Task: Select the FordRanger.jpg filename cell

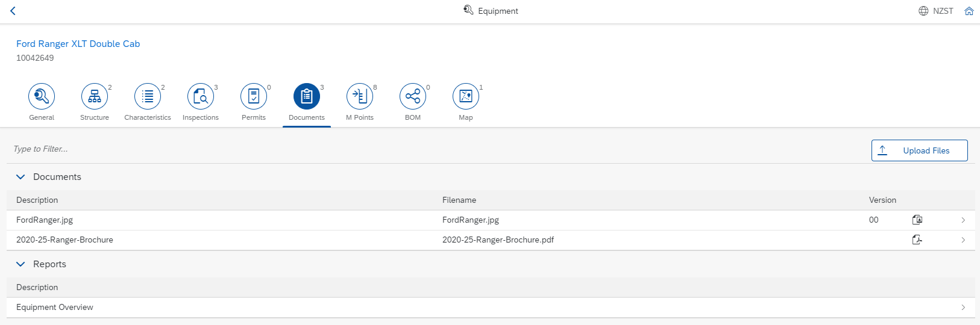Action: pos(471,220)
